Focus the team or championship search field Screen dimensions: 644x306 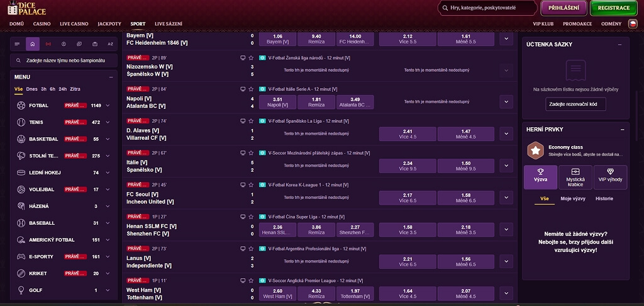coord(64,60)
